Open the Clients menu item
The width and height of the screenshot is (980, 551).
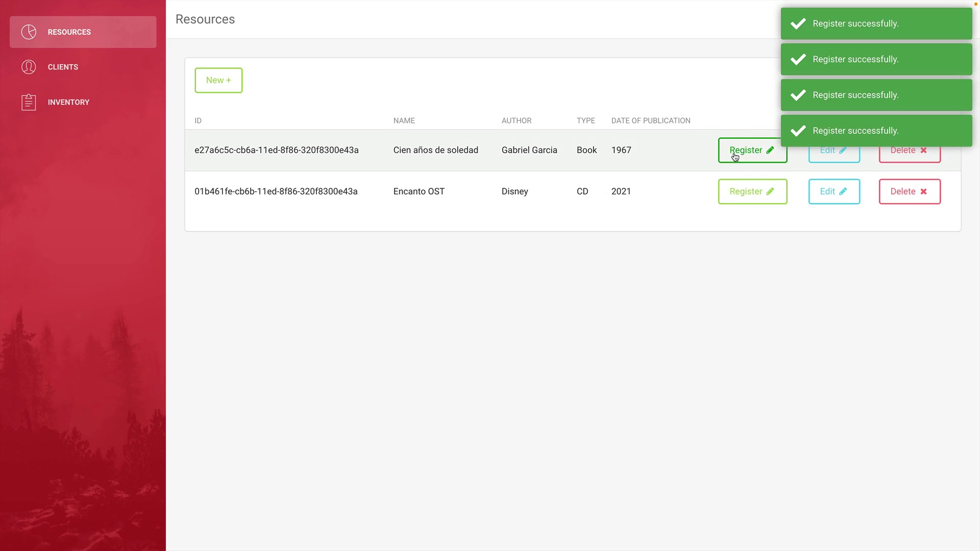coord(63,67)
